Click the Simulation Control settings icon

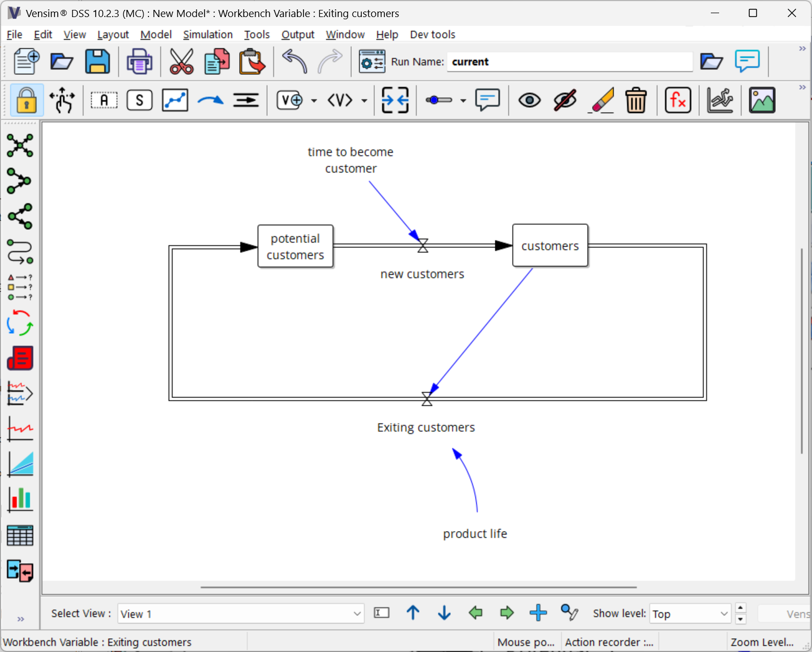coord(372,62)
